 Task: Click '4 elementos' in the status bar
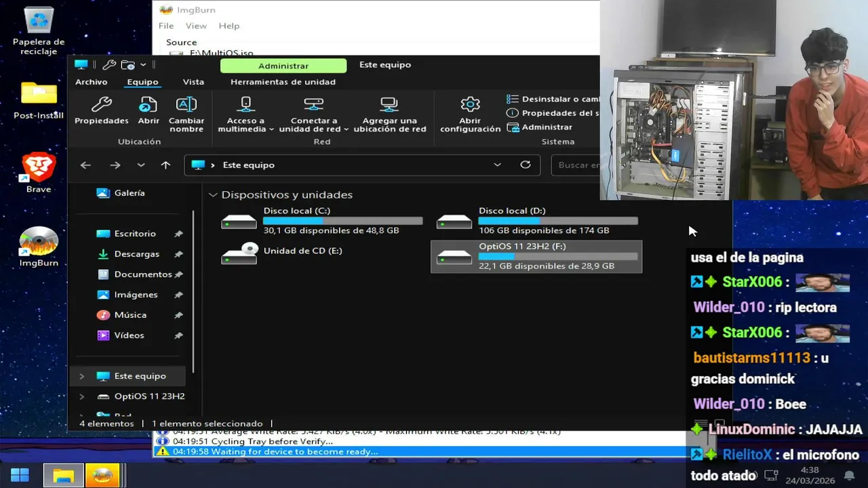coord(106,424)
